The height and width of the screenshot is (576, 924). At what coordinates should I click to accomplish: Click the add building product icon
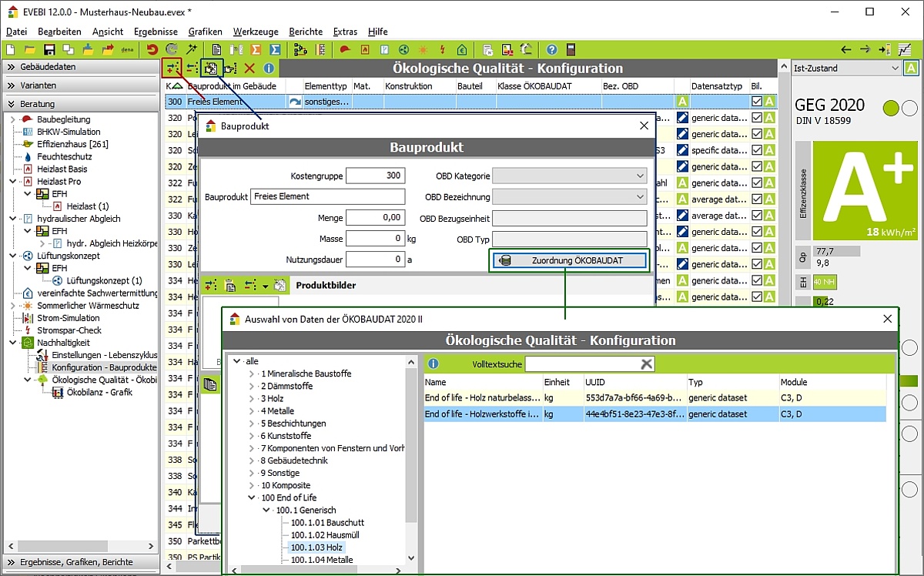(x=172, y=69)
